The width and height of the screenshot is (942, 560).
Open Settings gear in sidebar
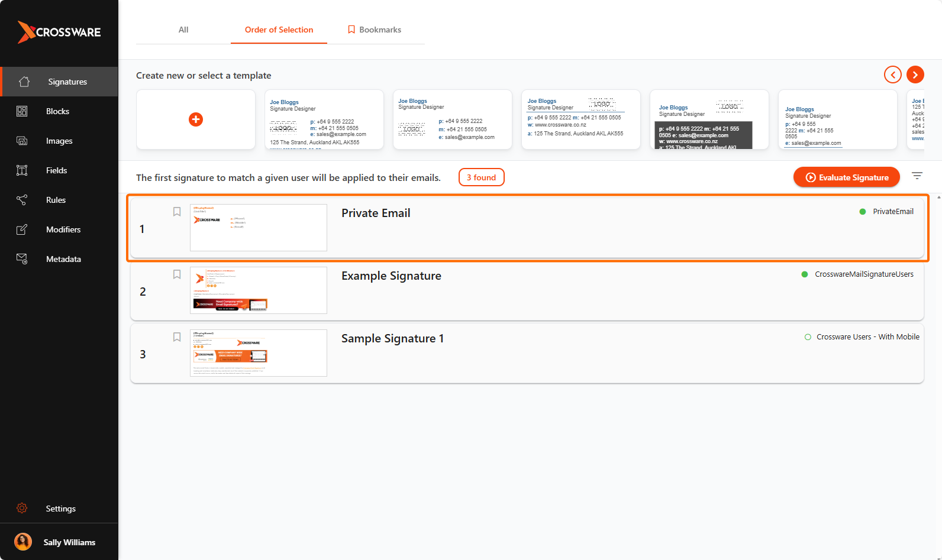click(22, 509)
